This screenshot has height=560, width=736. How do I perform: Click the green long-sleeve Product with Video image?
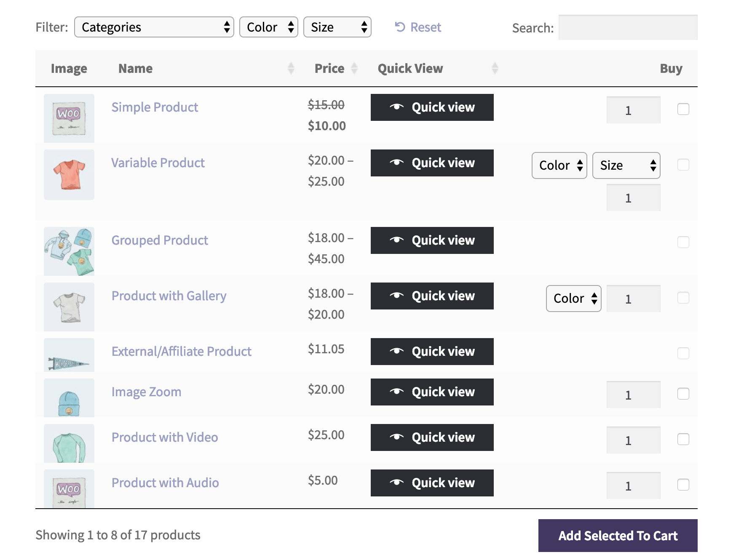click(69, 443)
